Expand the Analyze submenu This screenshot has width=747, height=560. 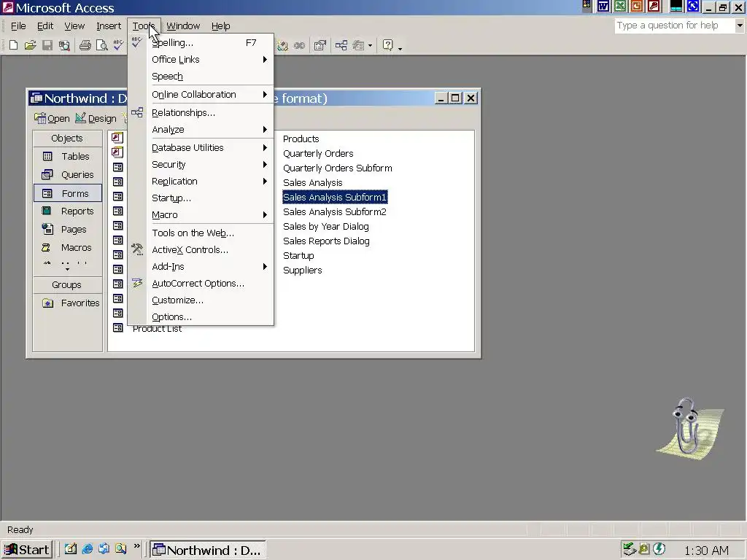click(x=201, y=130)
